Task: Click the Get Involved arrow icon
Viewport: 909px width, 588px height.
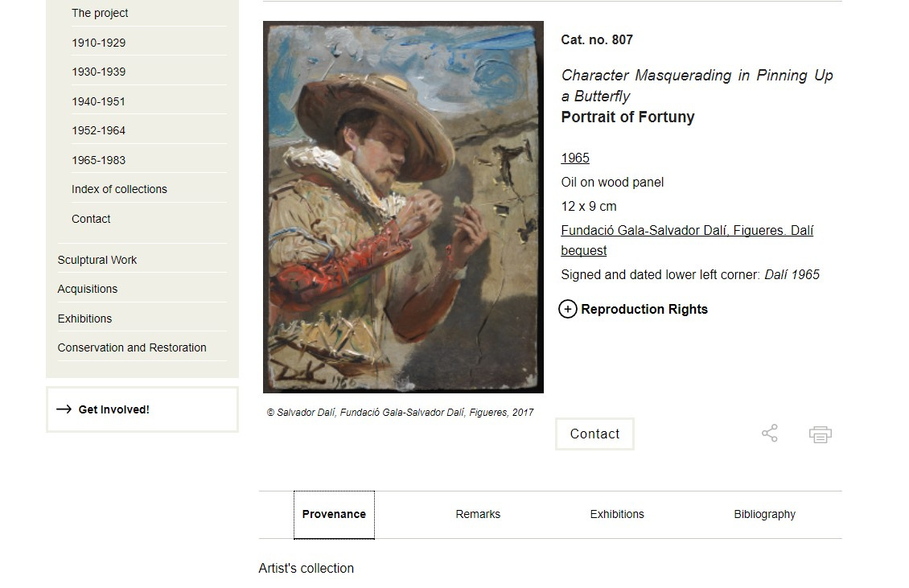Action: pos(64,409)
